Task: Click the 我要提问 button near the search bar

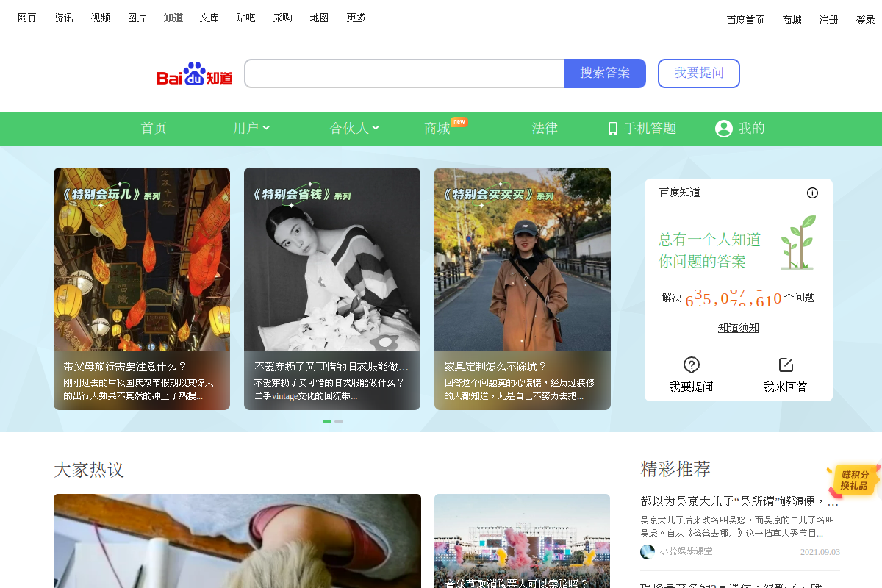Action: (x=698, y=73)
